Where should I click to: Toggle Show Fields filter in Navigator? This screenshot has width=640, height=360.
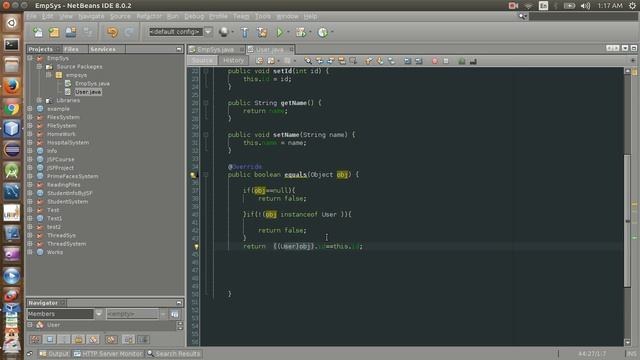pyautogui.click(x=50, y=339)
